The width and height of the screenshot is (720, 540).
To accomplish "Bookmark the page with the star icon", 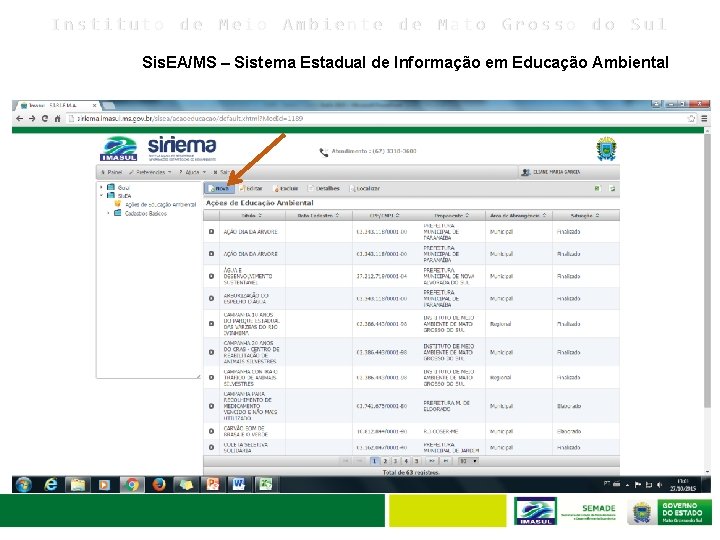I will click(691, 118).
